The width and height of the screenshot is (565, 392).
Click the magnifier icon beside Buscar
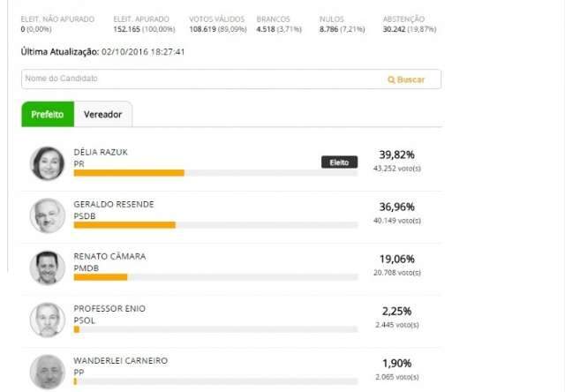tap(391, 79)
